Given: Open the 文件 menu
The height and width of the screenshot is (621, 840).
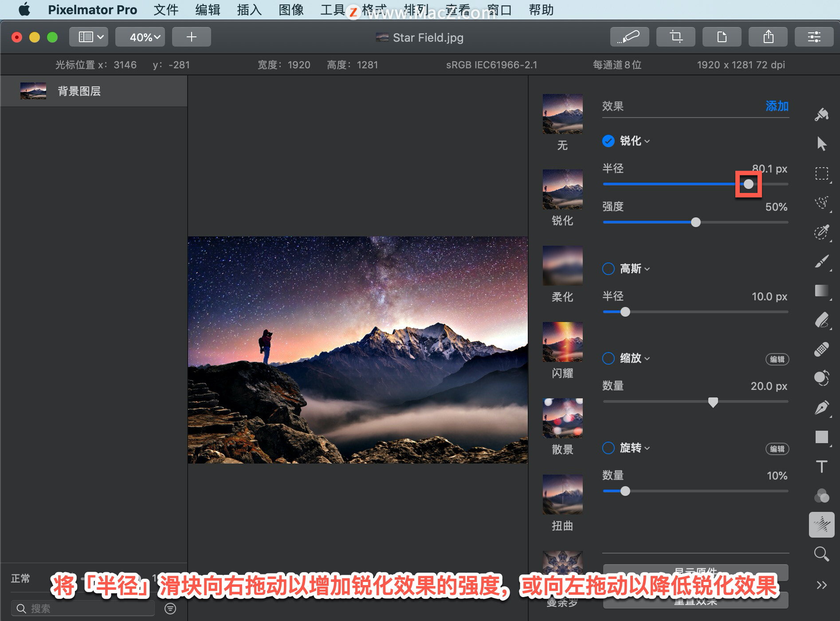Looking at the screenshot, I should pos(166,10).
